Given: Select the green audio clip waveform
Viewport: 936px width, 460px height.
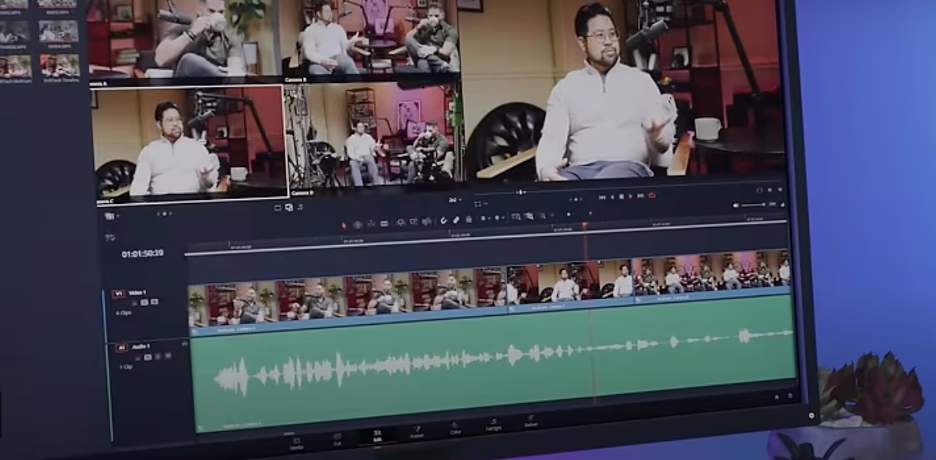Looking at the screenshot, I should pyautogui.click(x=492, y=364).
